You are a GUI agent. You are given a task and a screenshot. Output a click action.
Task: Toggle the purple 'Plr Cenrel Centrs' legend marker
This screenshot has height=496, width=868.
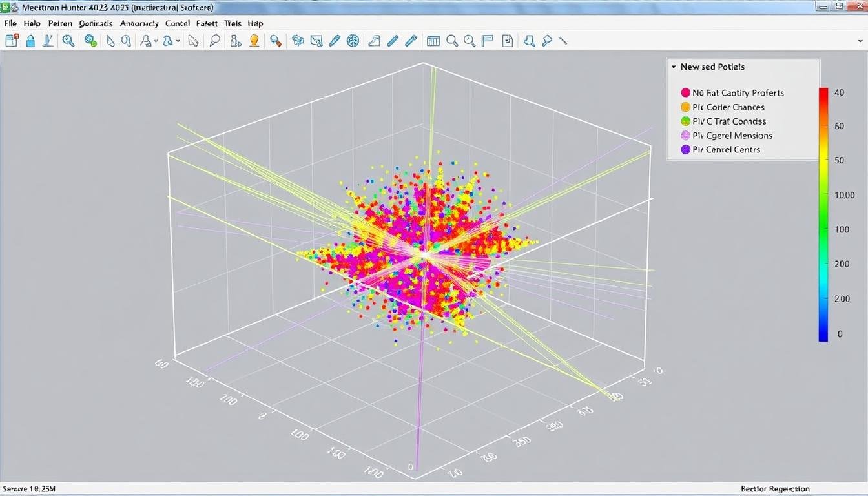click(685, 150)
